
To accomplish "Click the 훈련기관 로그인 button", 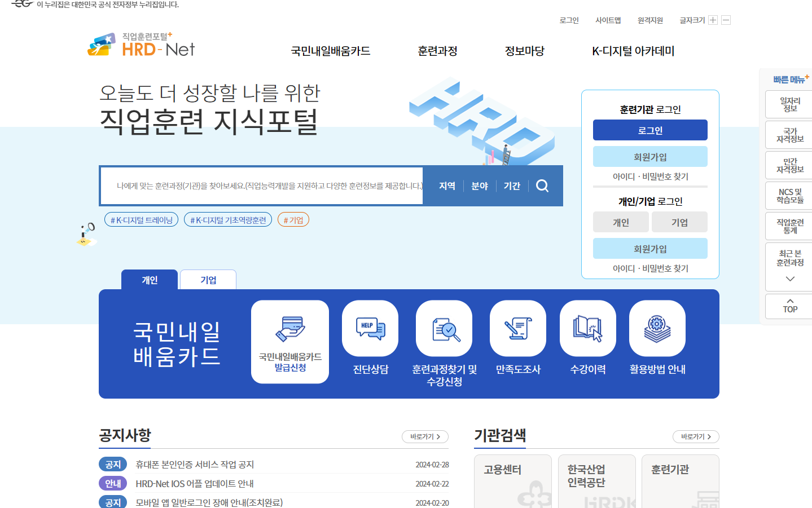I will (x=649, y=130).
